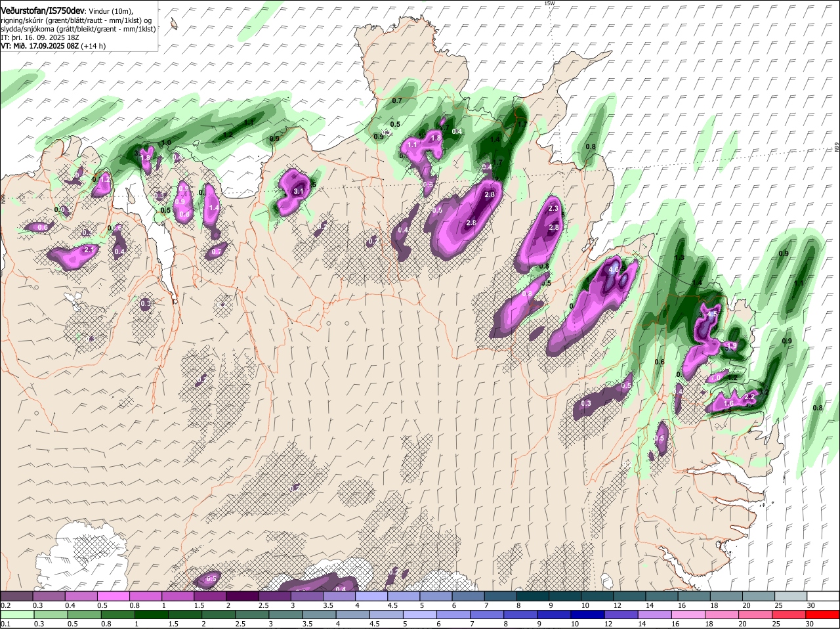Click the '1.0' rain value in northwest
840x629 pixels.
click(166, 142)
